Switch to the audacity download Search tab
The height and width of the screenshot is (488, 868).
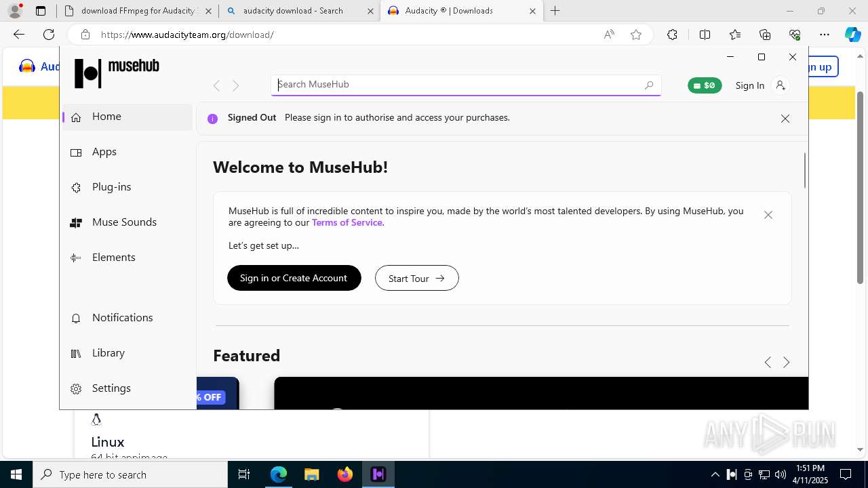pos(299,11)
